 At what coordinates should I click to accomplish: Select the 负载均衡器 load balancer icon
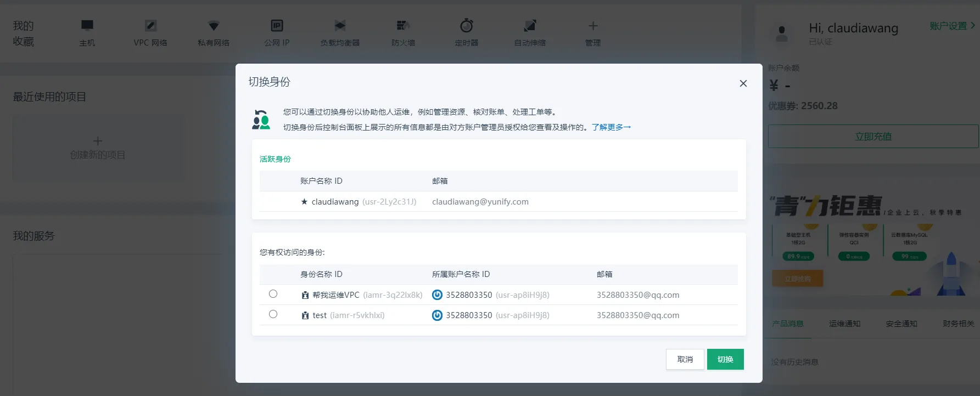pos(340,26)
